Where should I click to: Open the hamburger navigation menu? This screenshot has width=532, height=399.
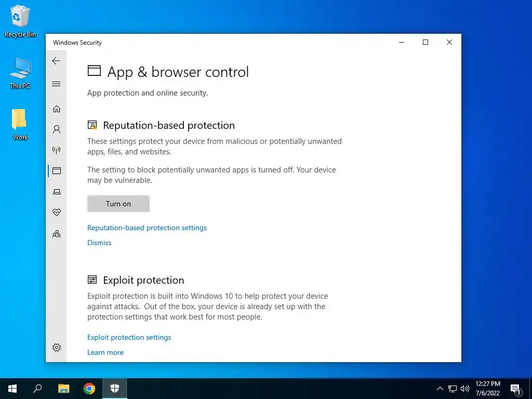click(x=56, y=84)
